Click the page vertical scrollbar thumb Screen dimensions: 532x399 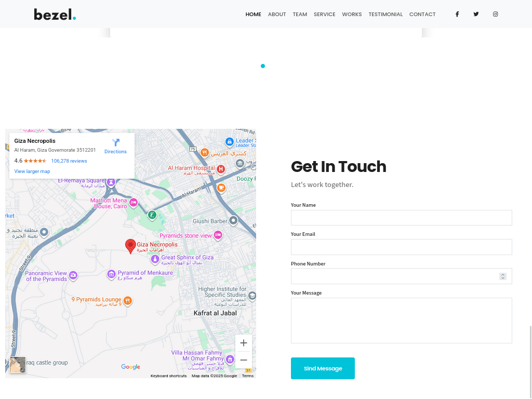pos(530,362)
